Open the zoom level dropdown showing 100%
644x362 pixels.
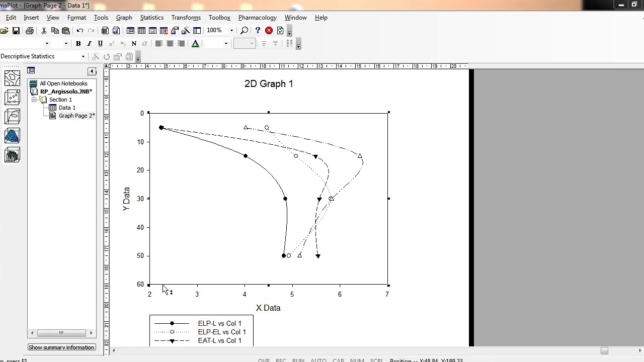click(x=231, y=31)
